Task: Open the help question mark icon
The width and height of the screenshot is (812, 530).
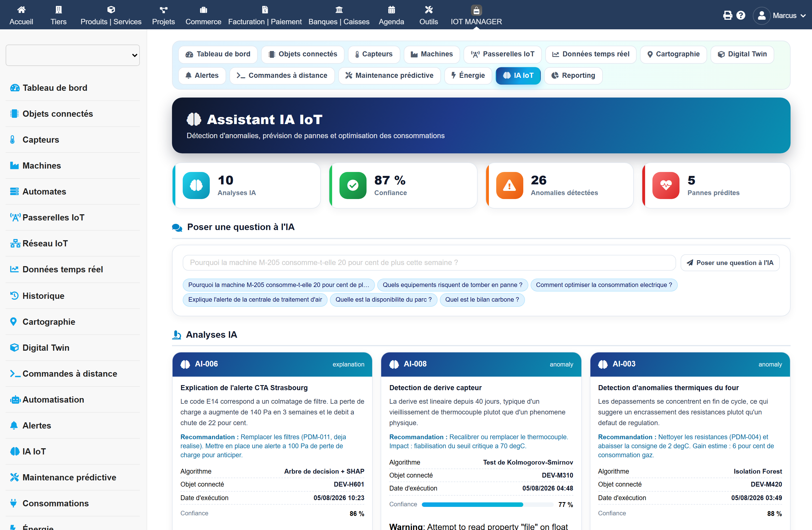Action: click(741, 15)
